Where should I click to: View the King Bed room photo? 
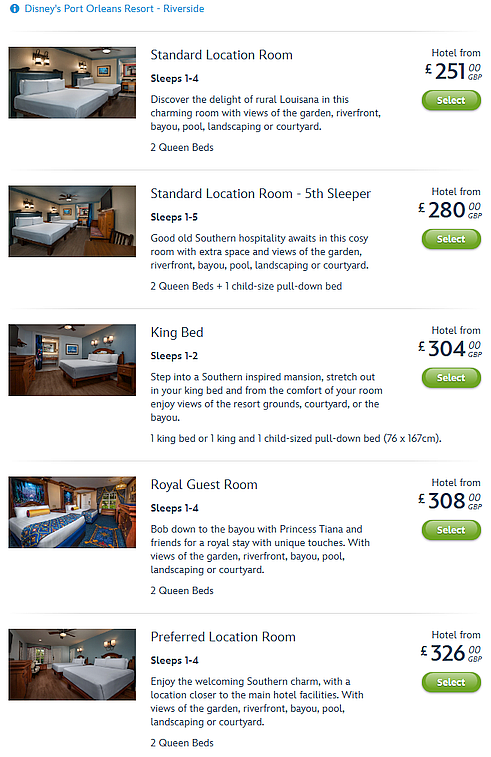(72, 360)
